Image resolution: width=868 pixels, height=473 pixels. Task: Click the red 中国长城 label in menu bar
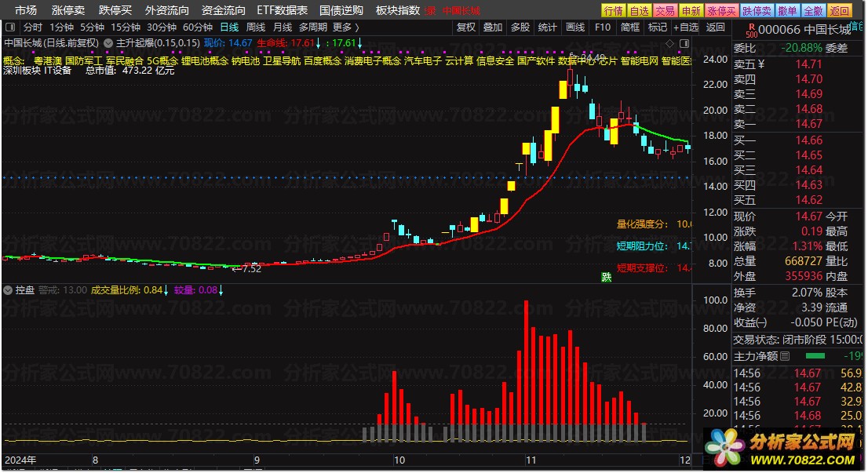(x=461, y=10)
